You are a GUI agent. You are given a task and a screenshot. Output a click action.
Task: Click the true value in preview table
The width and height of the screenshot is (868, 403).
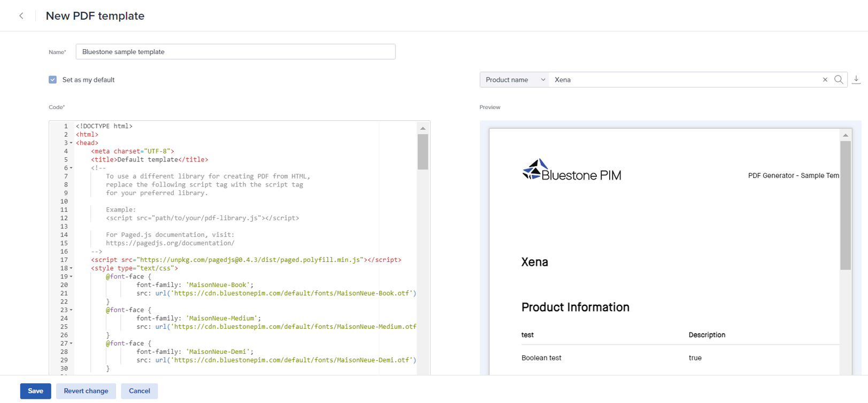pyautogui.click(x=695, y=358)
